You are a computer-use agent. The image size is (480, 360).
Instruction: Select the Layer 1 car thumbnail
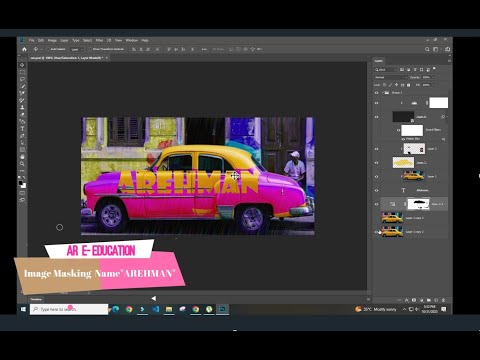tap(414, 176)
